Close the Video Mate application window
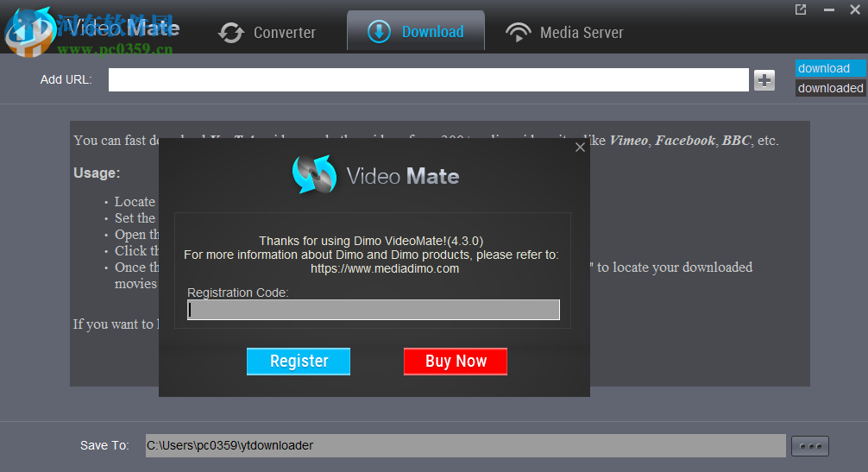 pyautogui.click(x=855, y=9)
